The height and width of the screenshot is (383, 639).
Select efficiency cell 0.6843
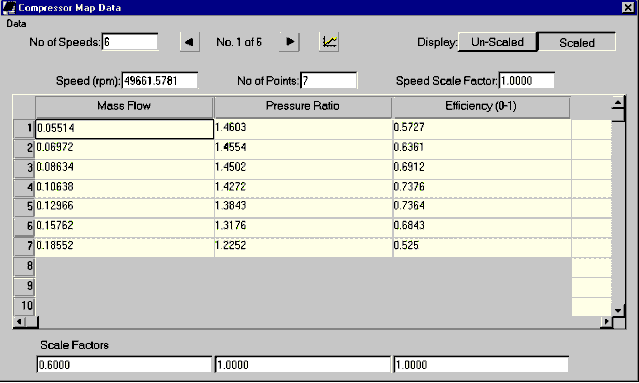pos(482,227)
